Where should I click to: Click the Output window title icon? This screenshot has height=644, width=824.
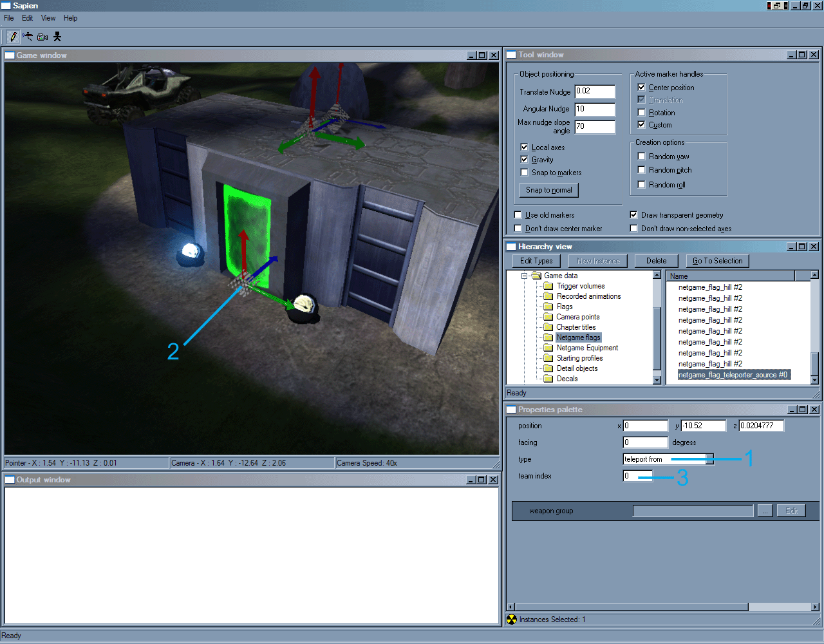(x=10, y=480)
